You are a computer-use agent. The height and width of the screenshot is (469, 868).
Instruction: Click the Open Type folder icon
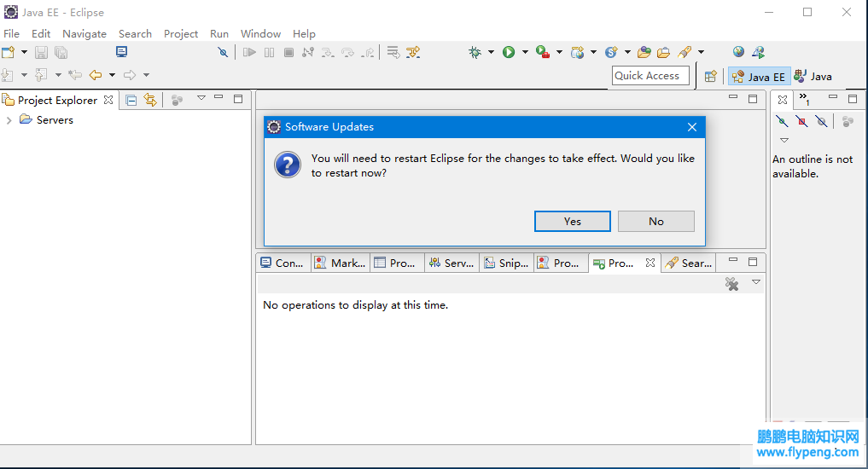644,53
